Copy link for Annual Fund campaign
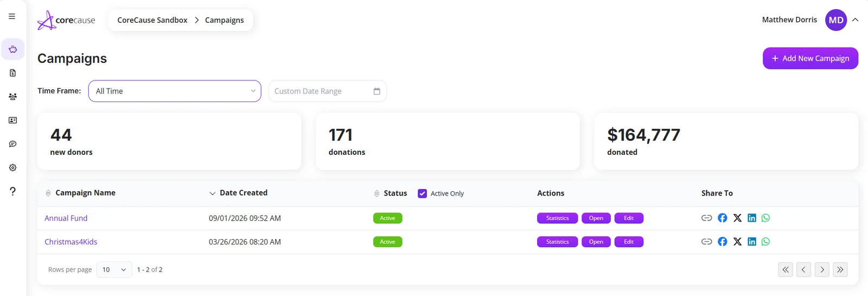 click(x=706, y=218)
